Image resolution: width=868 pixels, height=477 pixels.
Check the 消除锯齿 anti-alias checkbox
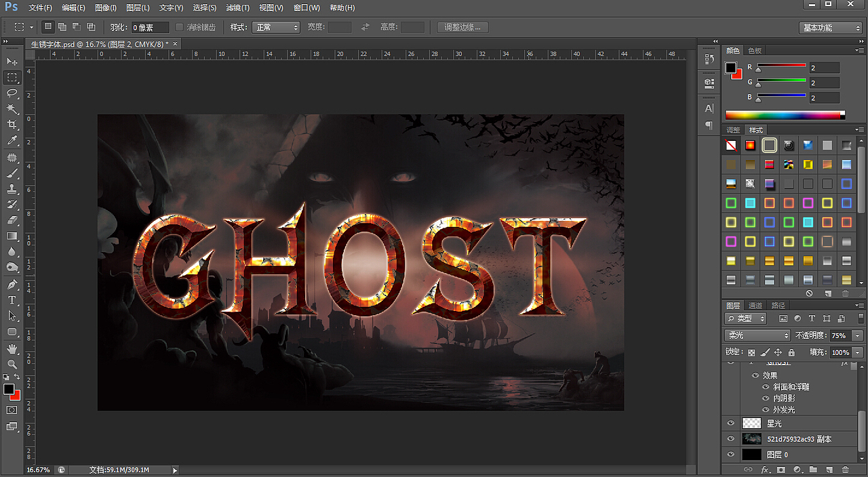pos(180,27)
